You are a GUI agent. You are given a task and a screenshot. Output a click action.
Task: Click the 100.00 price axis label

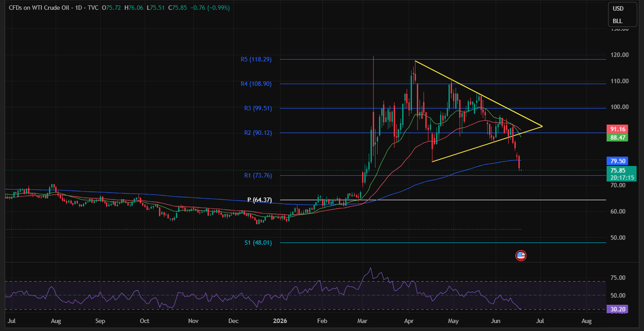coord(620,107)
